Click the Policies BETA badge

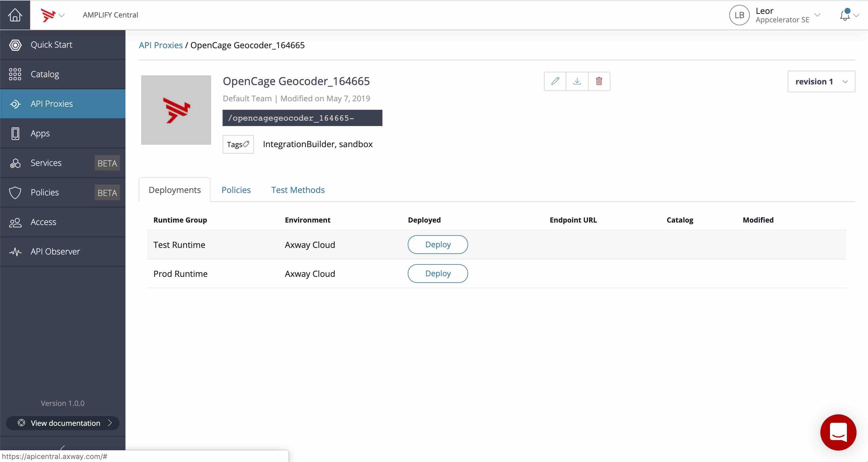pyautogui.click(x=107, y=193)
